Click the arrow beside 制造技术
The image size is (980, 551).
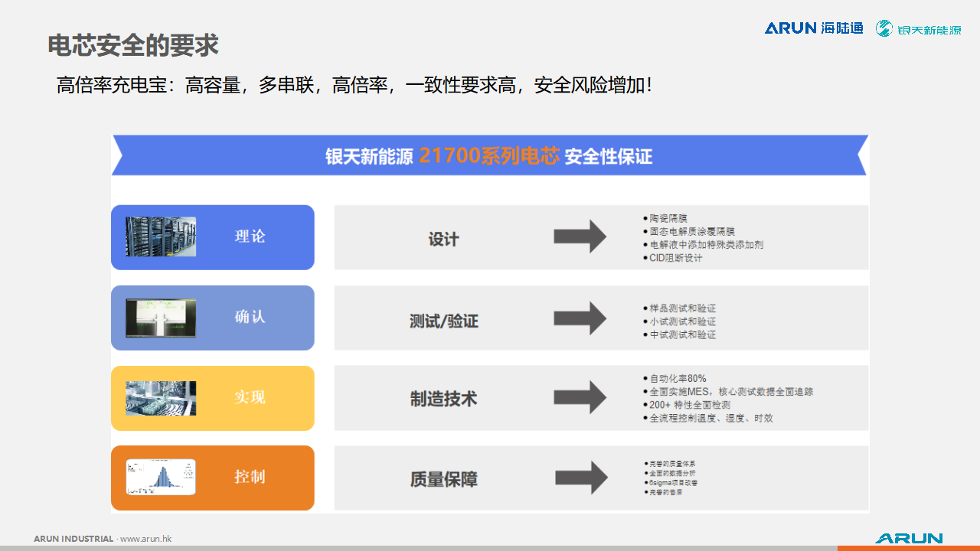580,397
